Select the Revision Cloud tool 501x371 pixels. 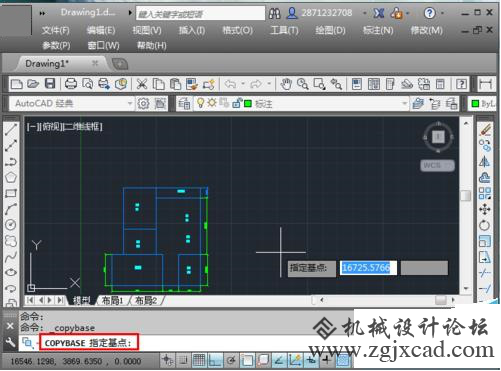pyautogui.click(x=11, y=241)
